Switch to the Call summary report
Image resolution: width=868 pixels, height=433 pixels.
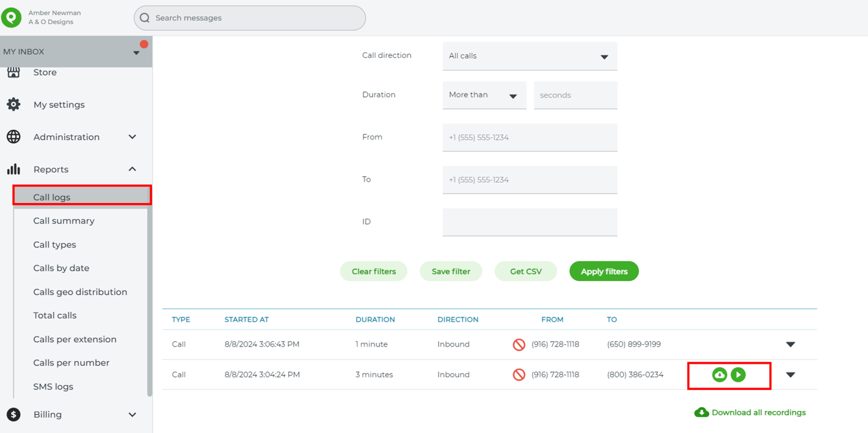point(64,221)
